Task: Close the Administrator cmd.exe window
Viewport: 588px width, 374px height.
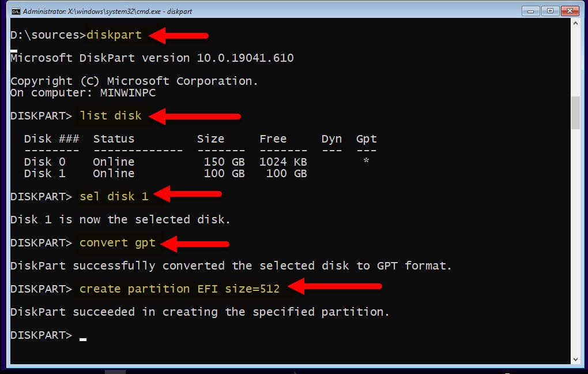Action: (x=570, y=11)
